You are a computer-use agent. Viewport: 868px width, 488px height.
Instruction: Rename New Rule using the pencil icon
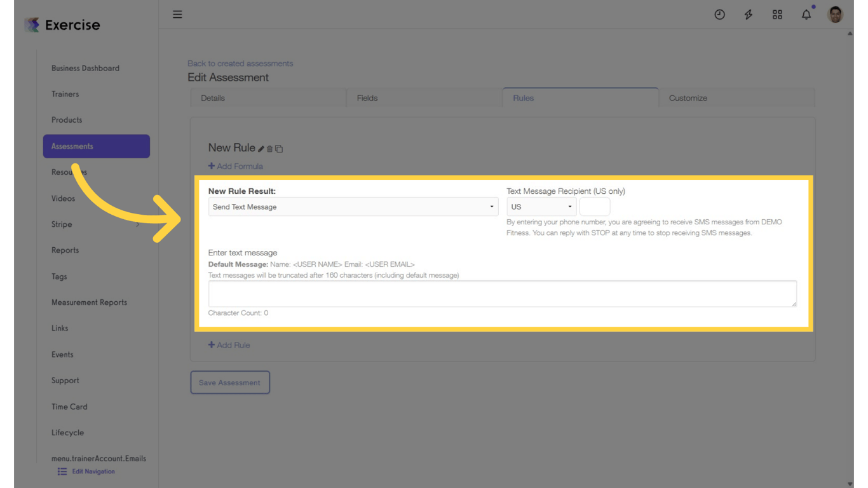(262, 148)
